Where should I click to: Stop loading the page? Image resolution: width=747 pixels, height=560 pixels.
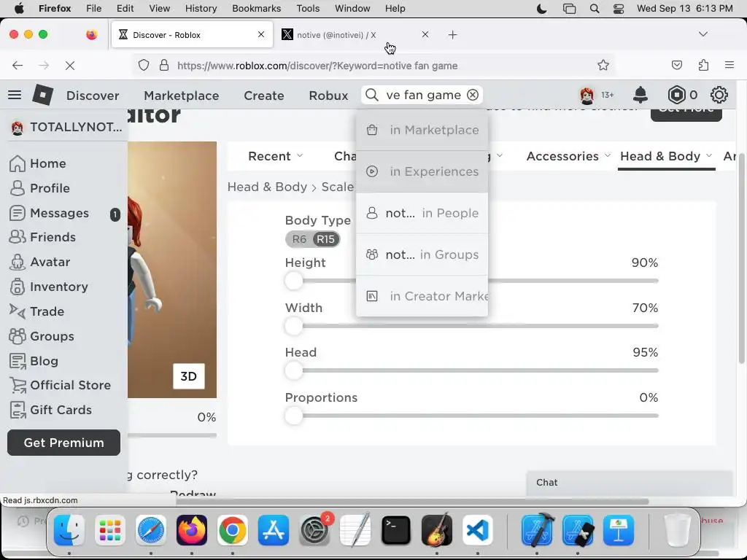(x=70, y=65)
